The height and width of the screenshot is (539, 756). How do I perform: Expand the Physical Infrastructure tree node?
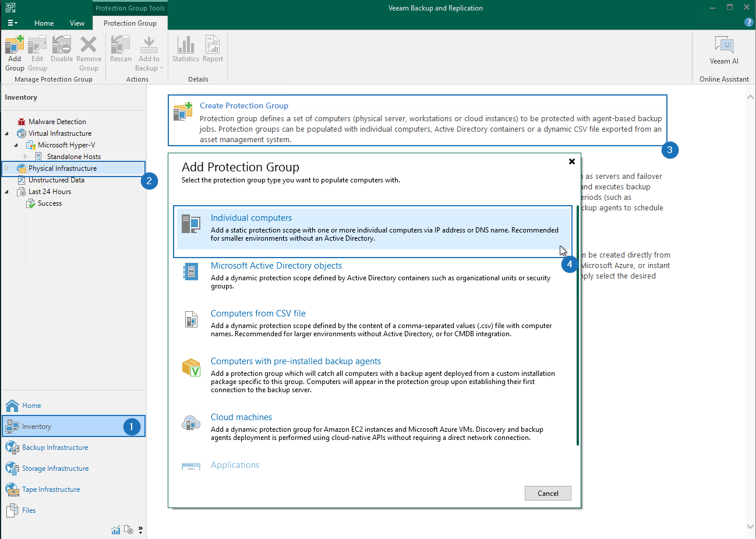point(6,168)
